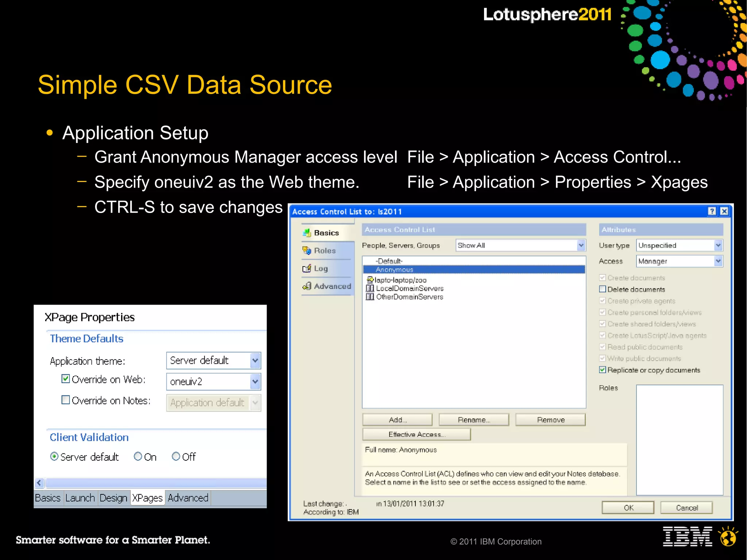Click the empty Roles list box
This screenshot has width=747, height=560.
click(x=680, y=440)
